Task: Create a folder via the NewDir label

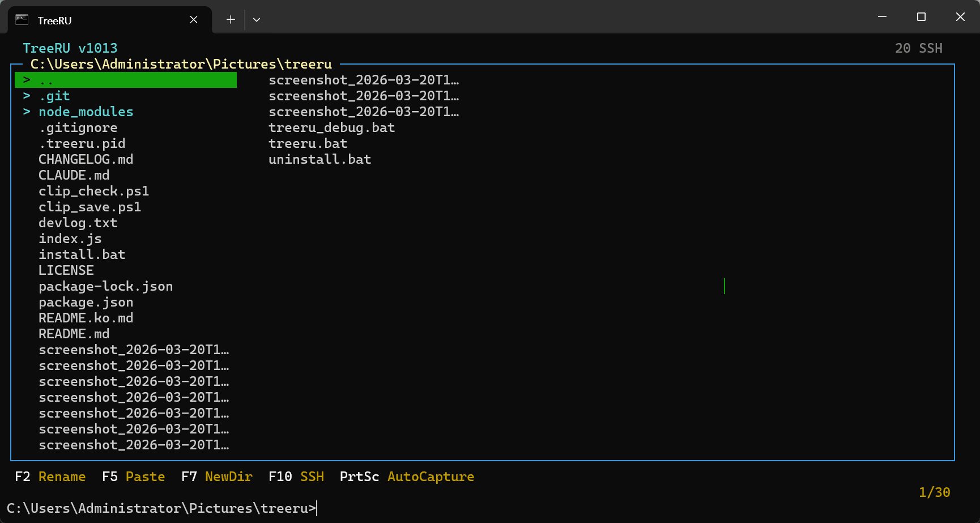Action: pyautogui.click(x=229, y=477)
